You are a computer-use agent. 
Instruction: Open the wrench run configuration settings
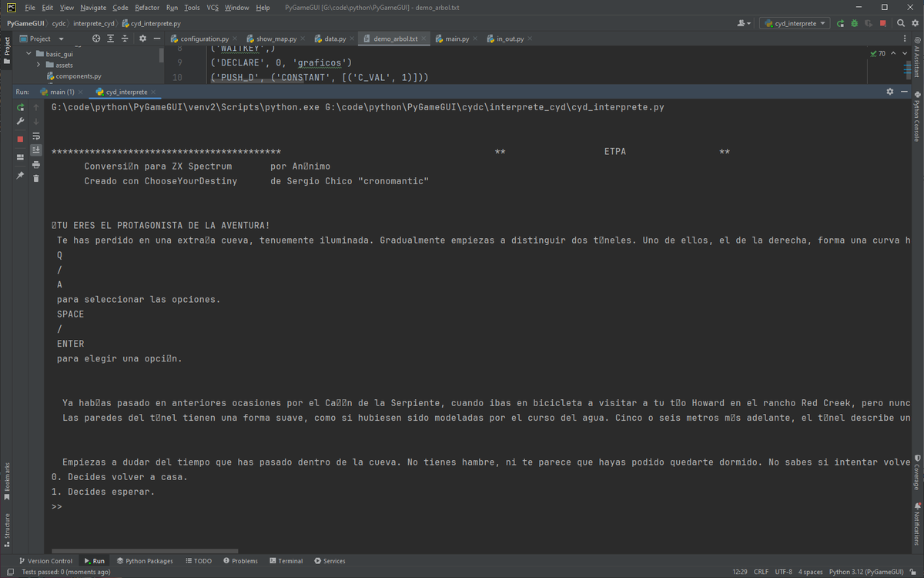click(x=20, y=122)
